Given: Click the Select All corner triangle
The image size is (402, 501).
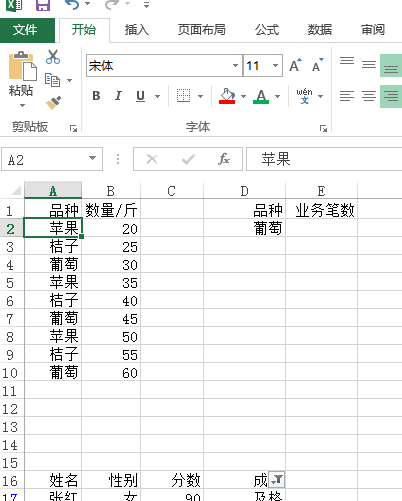Looking at the screenshot, I should pyautogui.click(x=16, y=191).
